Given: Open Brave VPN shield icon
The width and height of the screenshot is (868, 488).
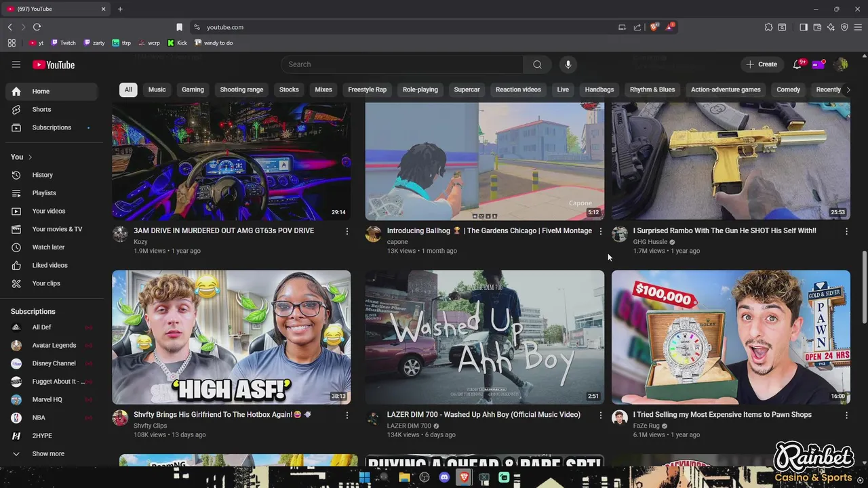Looking at the screenshot, I should (844, 27).
